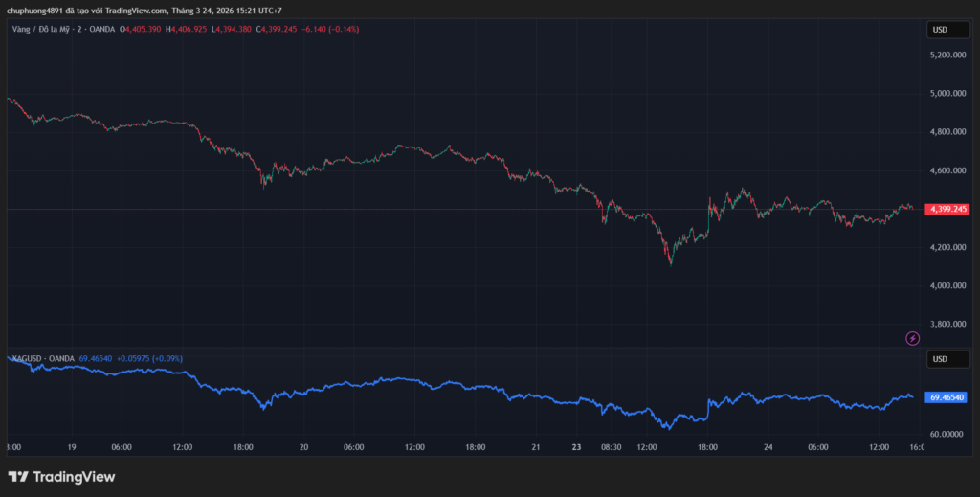Open the USD currency selector on gold chart

pyautogui.click(x=940, y=30)
